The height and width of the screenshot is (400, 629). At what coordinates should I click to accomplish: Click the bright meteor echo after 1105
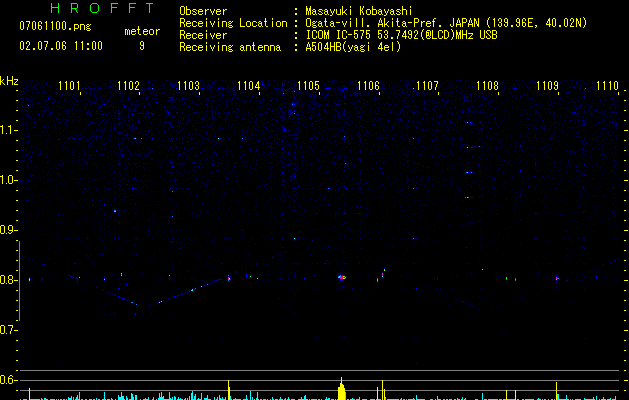coord(341,277)
